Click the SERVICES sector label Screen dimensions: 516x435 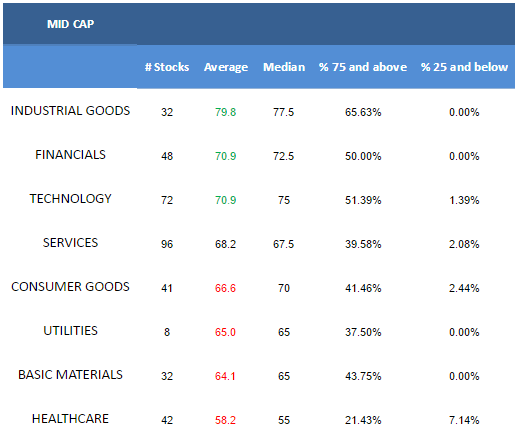pos(70,243)
